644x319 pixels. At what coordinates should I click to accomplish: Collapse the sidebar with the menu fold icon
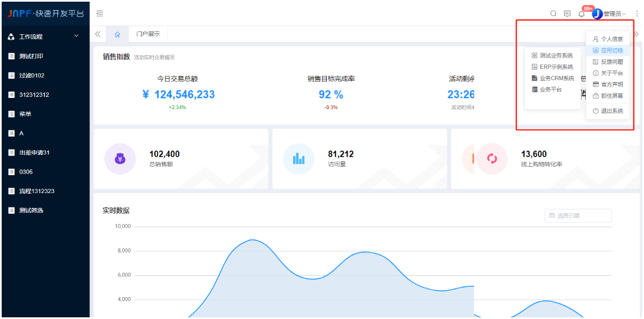pyautogui.click(x=99, y=13)
